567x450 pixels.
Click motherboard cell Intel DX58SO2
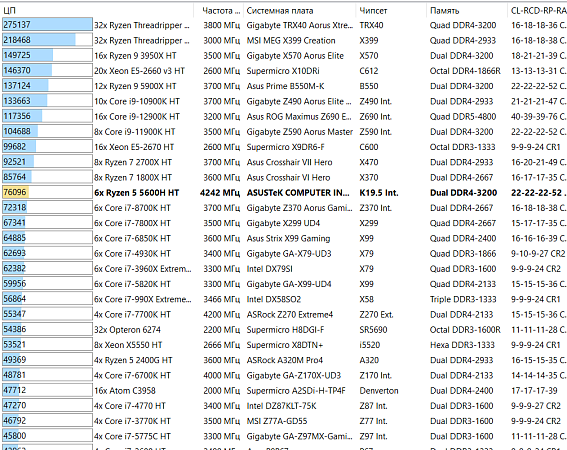coord(274,299)
